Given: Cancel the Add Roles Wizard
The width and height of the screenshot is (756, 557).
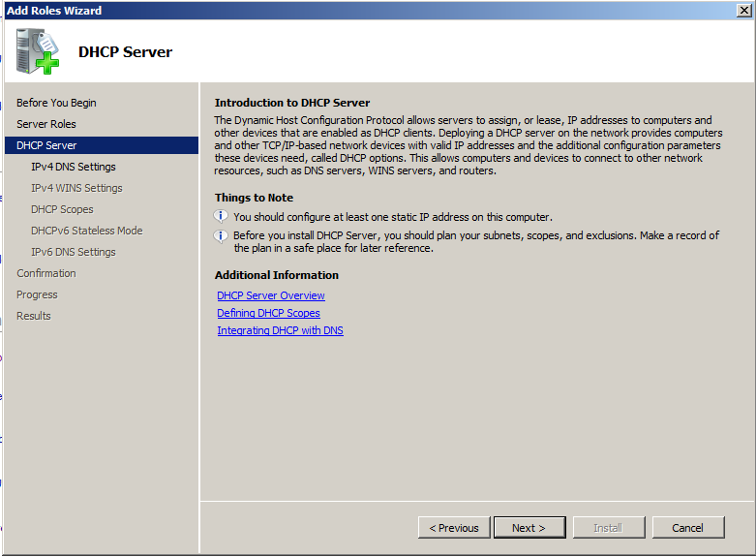Looking at the screenshot, I should pos(688,528).
